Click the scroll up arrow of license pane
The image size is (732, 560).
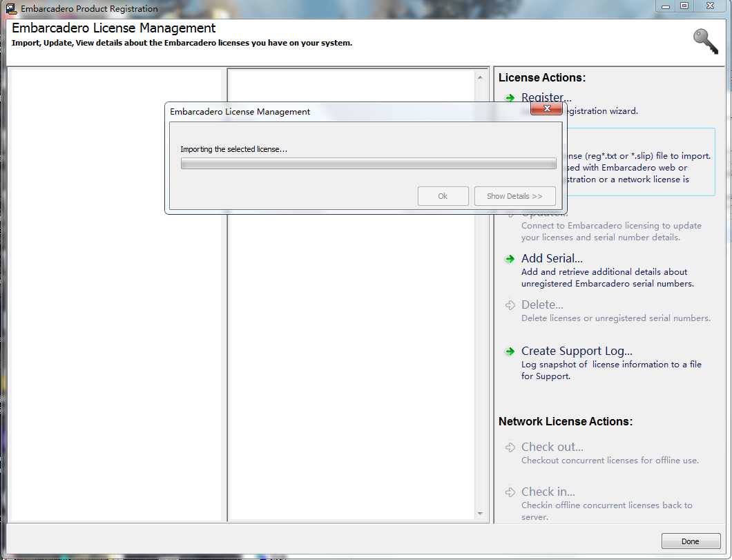pos(481,77)
